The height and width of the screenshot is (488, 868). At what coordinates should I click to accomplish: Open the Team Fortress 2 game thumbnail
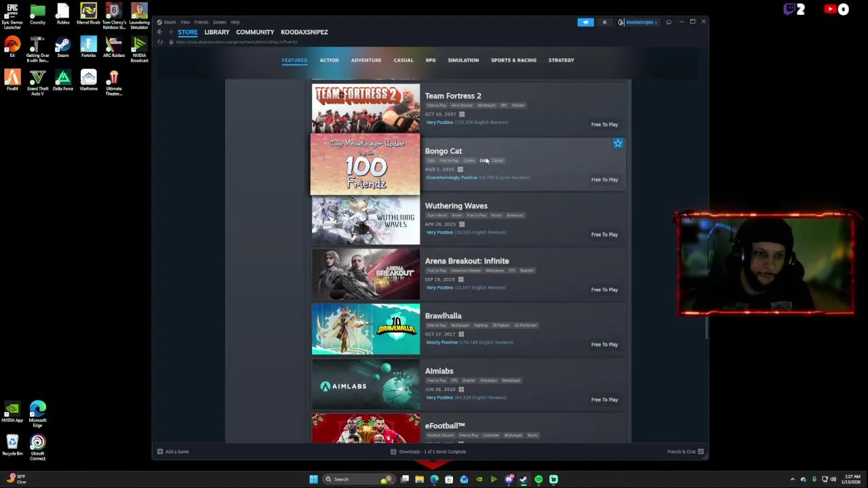tap(366, 108)
